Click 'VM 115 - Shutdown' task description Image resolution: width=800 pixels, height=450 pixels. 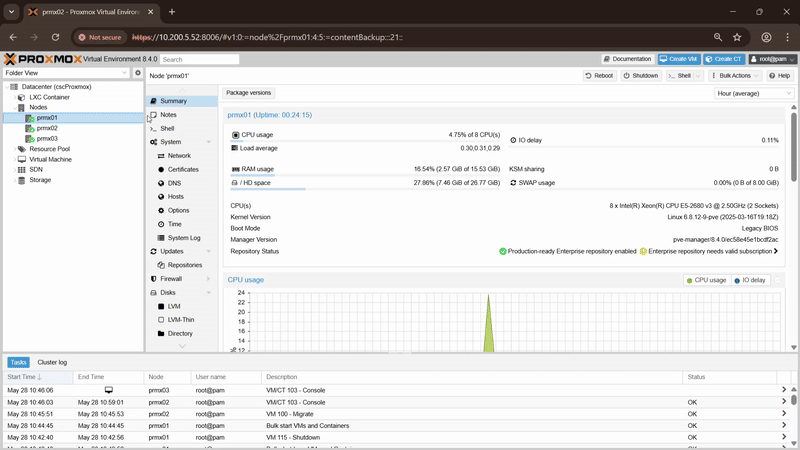[293, 438]
